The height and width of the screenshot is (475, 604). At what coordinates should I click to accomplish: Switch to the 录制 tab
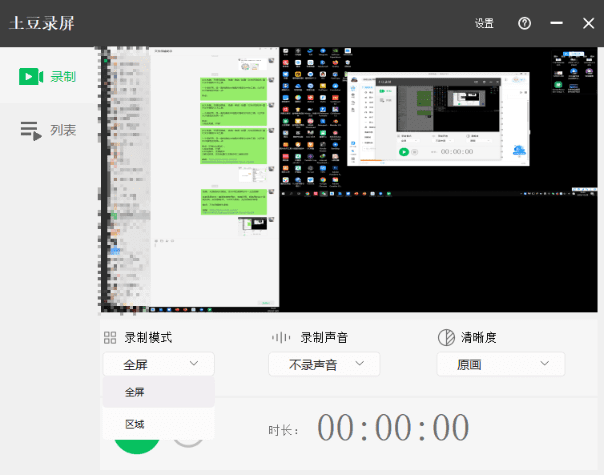click(48, 76)
